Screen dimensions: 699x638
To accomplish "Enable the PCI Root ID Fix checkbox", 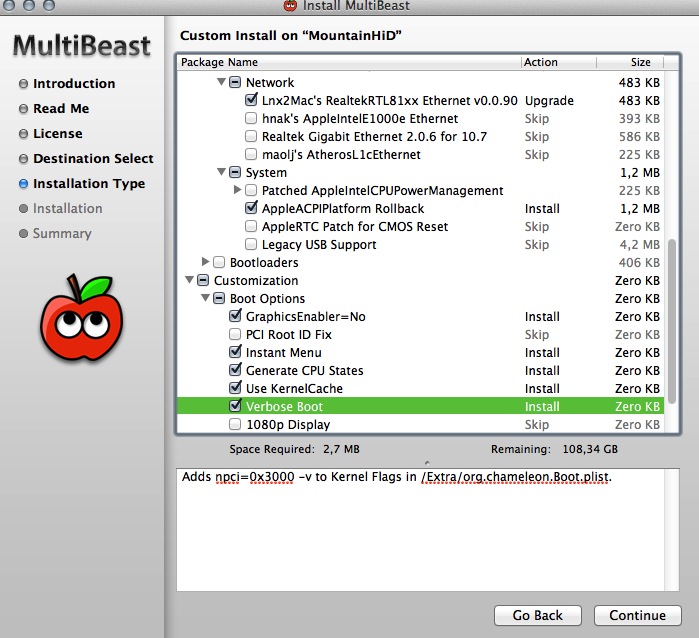I will click(x=235, y=334).
